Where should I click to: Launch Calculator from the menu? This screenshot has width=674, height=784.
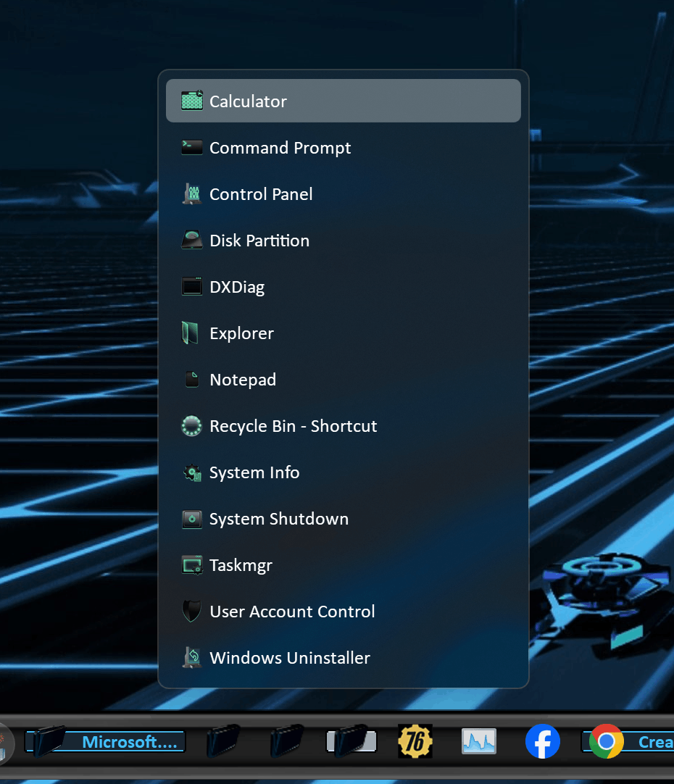343,101
